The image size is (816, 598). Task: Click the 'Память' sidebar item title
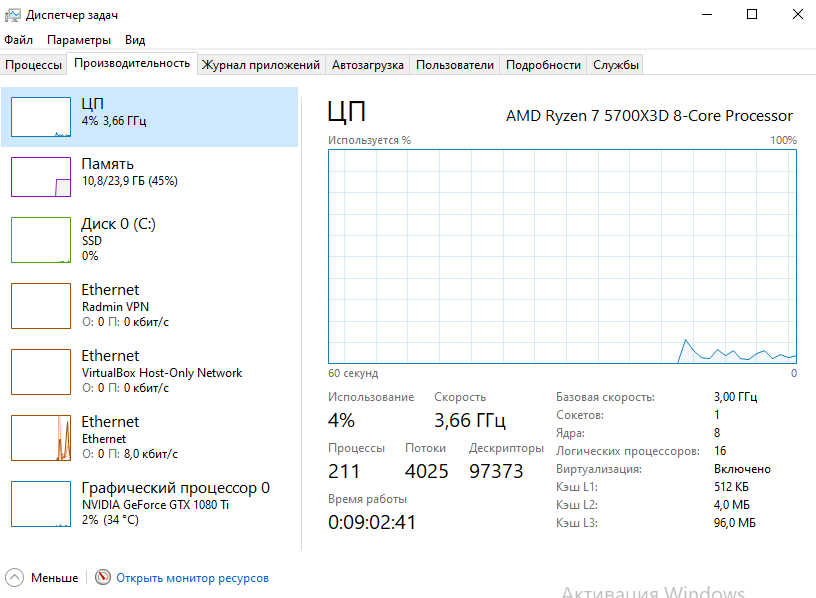point(108,164)
